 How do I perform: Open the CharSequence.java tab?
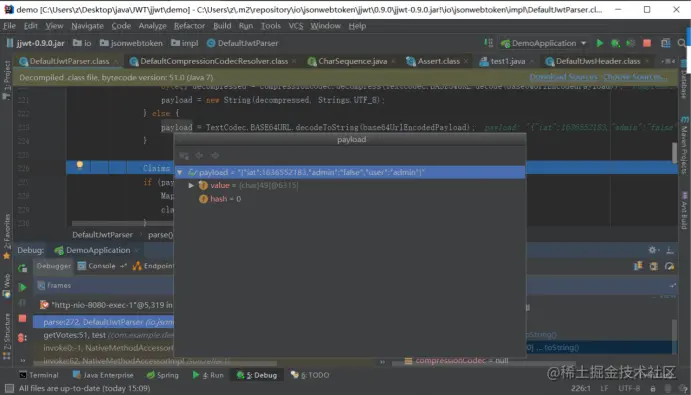pos(353,61)
